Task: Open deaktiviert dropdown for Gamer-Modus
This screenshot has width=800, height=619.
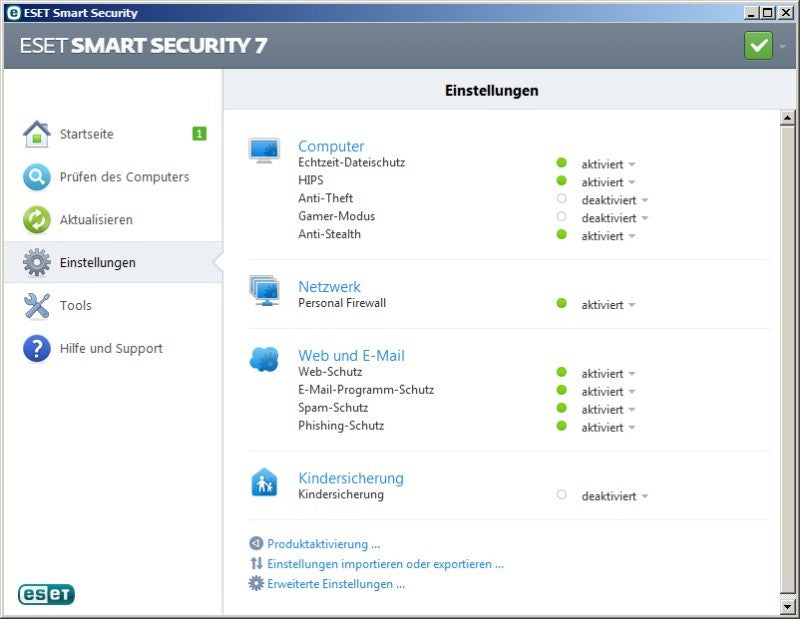Action: [x=614, y=218]
